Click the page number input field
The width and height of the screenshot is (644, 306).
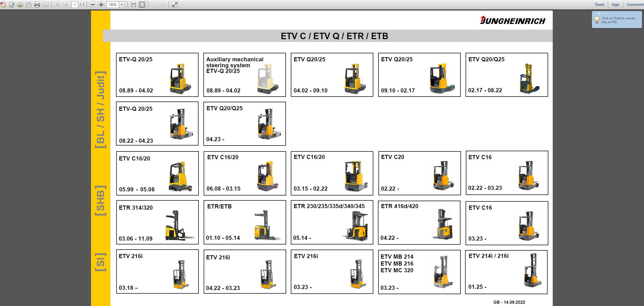75,5
